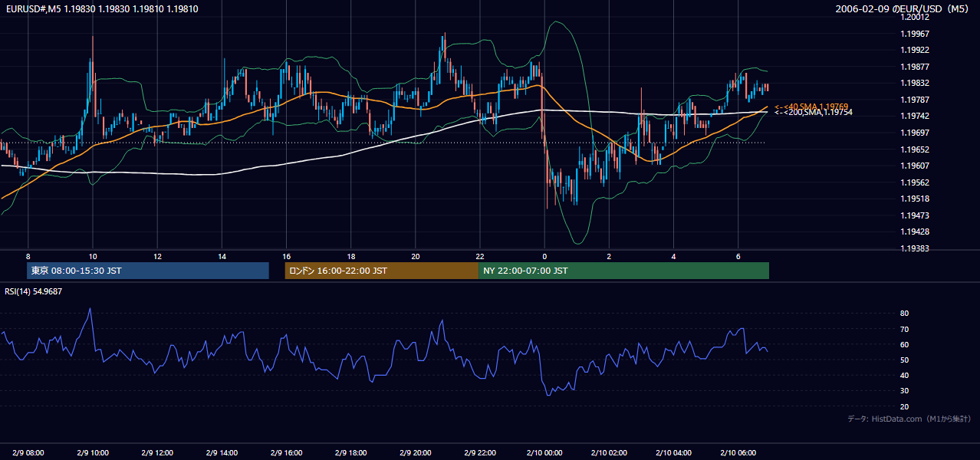
Task: Click the 2/10 00:00 date axis label
Action: [x=544, y=453]
